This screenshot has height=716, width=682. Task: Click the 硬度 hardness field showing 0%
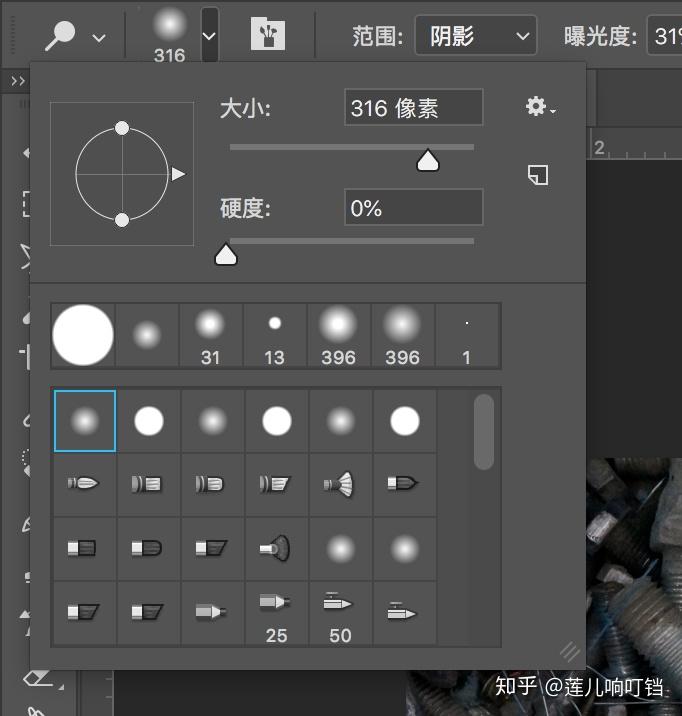[414, 208]
